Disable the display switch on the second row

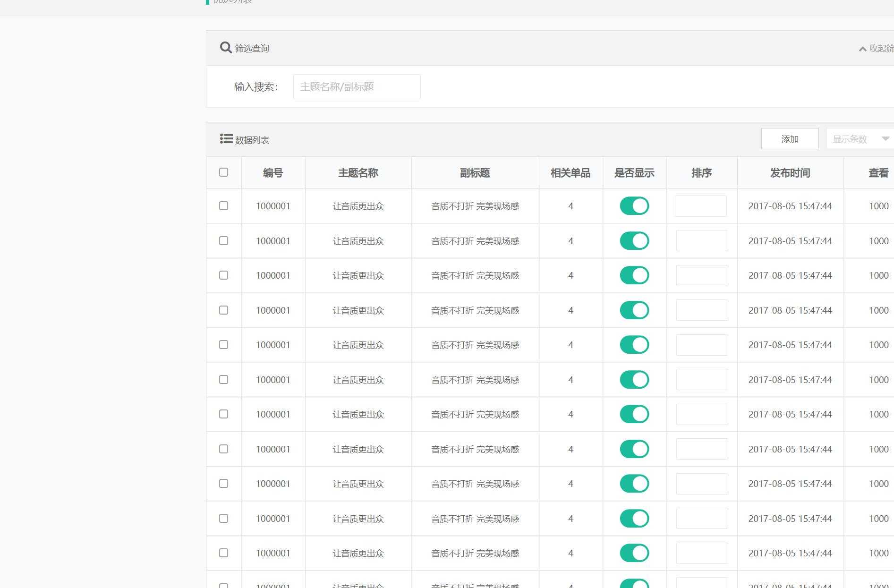[x=634, y=240]
